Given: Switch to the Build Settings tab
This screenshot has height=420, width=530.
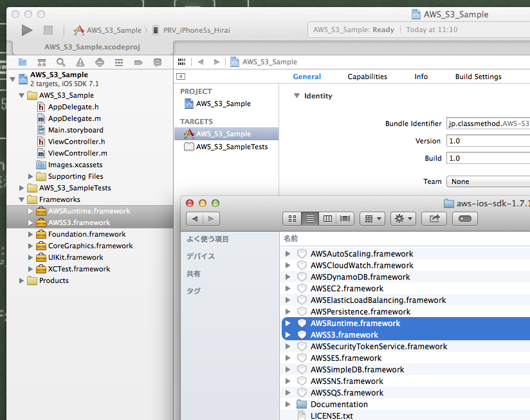Looking at the screenshot, I should [478, 76].
